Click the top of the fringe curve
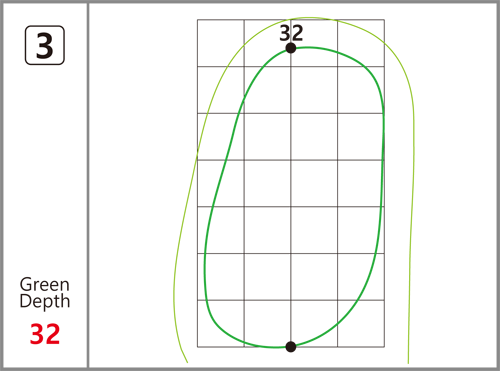 (x=308, y=18)
